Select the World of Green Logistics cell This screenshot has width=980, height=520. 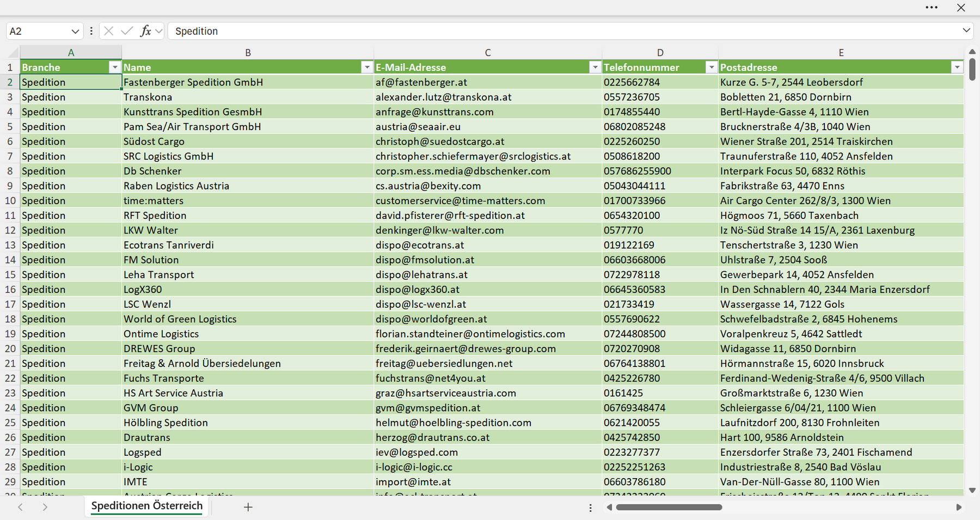click(248, 319)
